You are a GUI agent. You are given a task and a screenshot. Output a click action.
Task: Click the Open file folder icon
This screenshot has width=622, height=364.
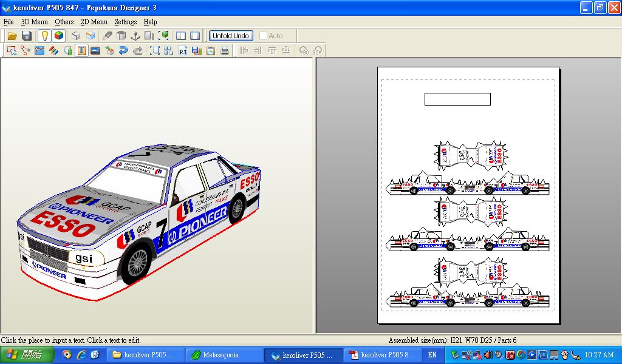[x=12, y=36]
